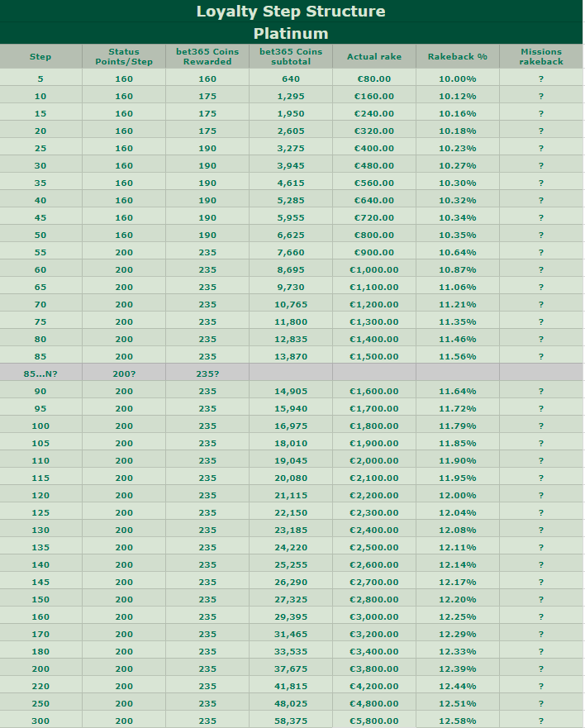Click the 'Platinum' heading
The image size is (585, 728).
click(291, 33)
